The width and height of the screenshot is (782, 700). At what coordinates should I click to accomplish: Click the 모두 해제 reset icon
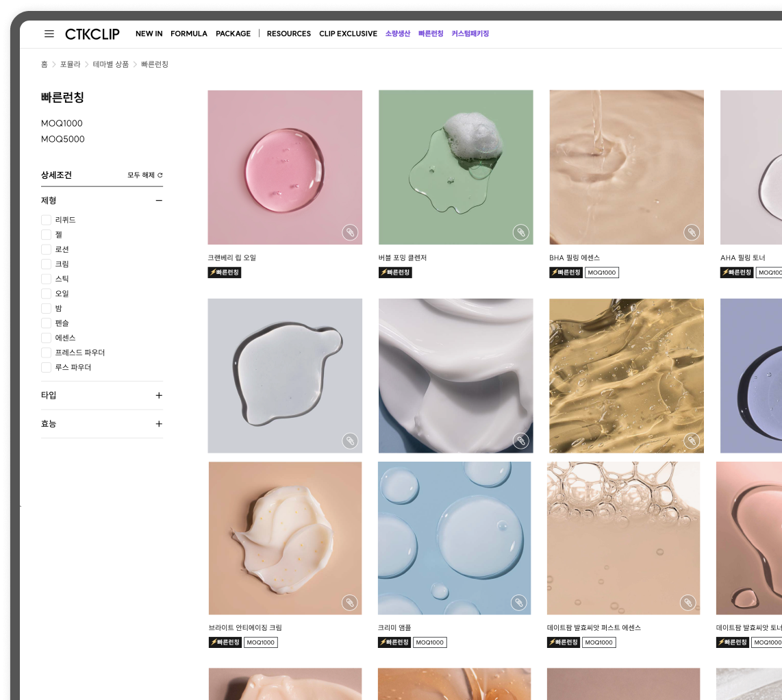(x=160, y=175)
